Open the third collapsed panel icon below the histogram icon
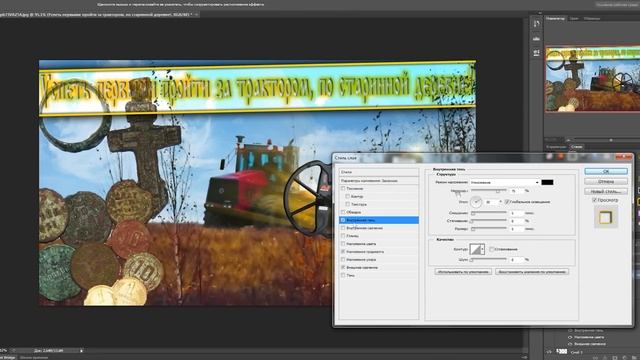The width and height of the screenshot is (640, 360). (536, 53)
